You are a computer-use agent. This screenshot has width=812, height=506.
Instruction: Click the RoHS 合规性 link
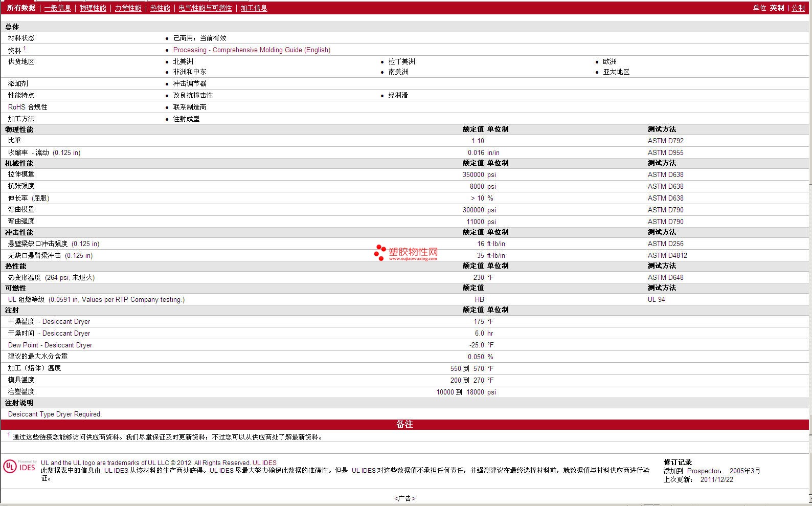(x=28, y=107)
